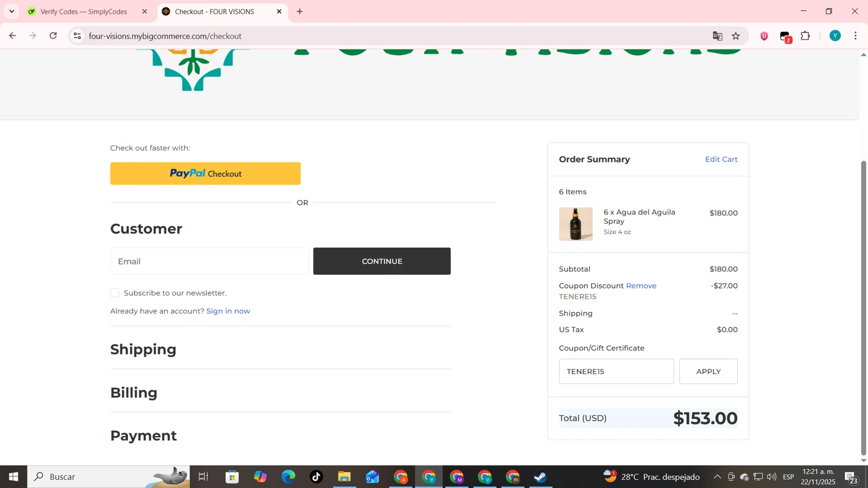Open the notification center icon
Screen dimensions: 868x488
(852, 478)
